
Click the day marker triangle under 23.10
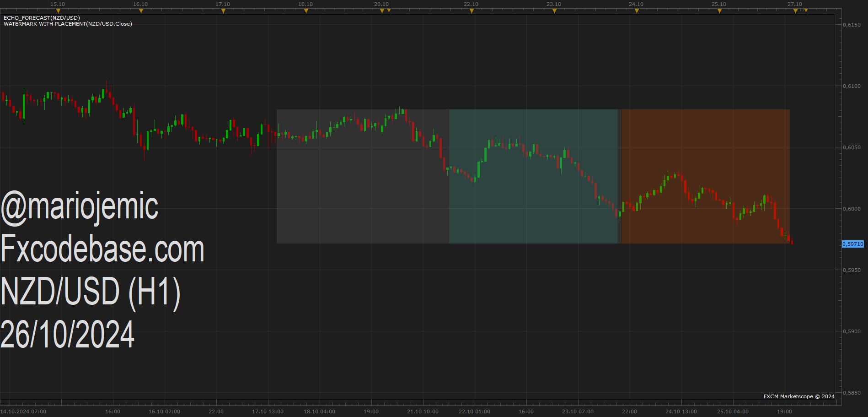click(x=554, y=11)
